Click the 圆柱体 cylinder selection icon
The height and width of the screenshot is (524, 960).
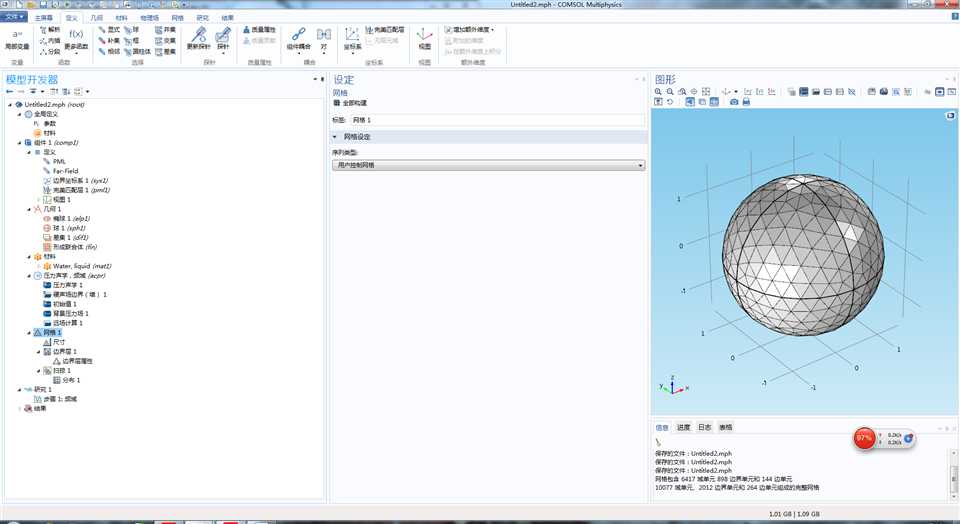click(137, 51)
